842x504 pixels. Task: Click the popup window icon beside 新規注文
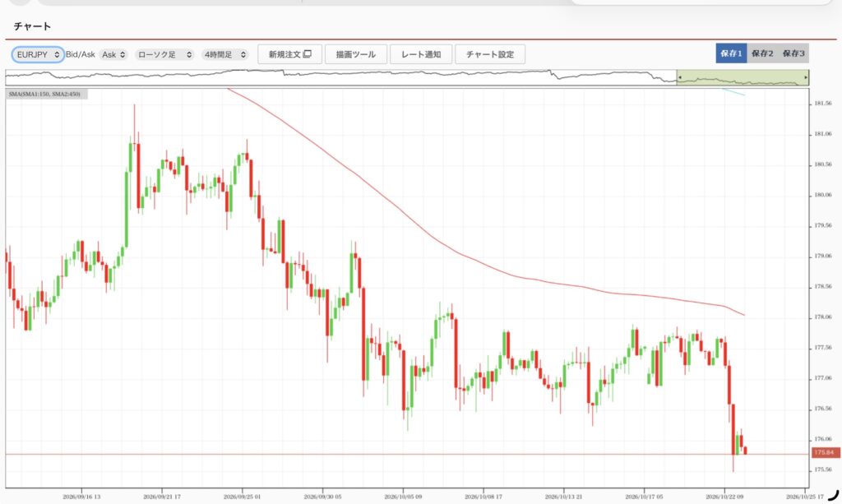click(308, 53)
